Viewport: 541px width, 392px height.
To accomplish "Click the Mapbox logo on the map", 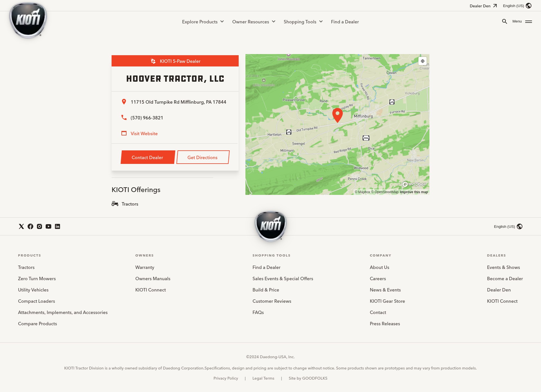I will click(414, 184).
